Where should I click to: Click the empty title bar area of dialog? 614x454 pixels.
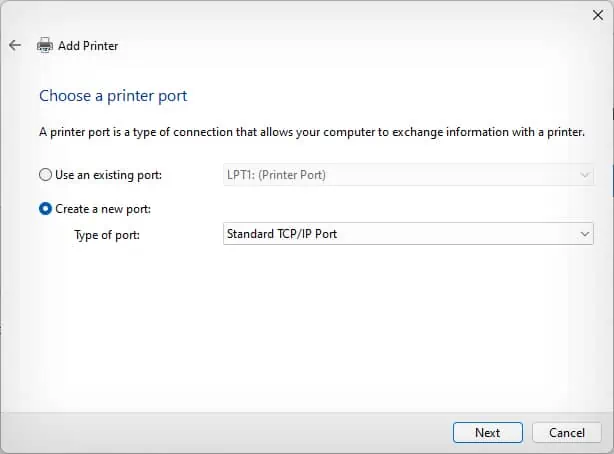click(300, 15)
